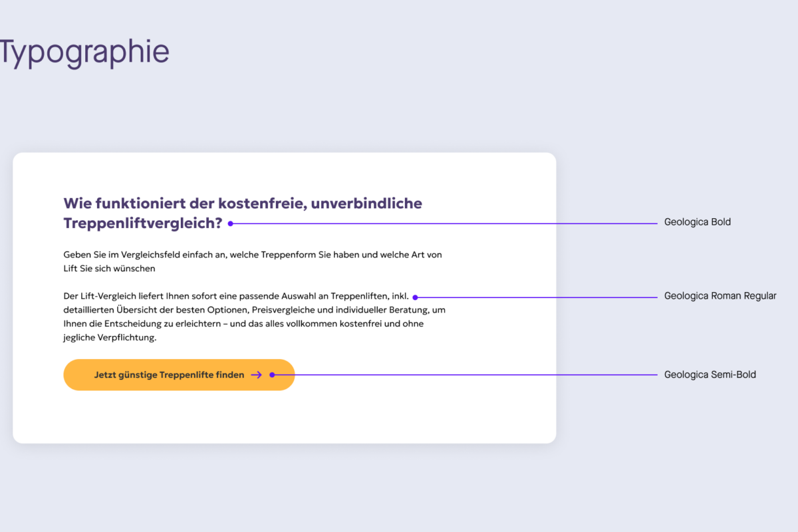798x532 pixels.
Task: Click the 'Geologica Bold' annotation label
Action: [x=698, y=222]
